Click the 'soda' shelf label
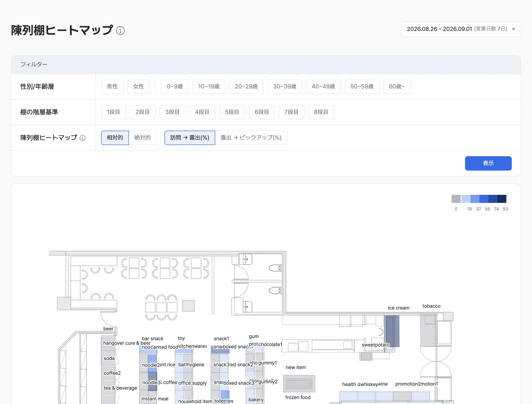 click(109, 358)
